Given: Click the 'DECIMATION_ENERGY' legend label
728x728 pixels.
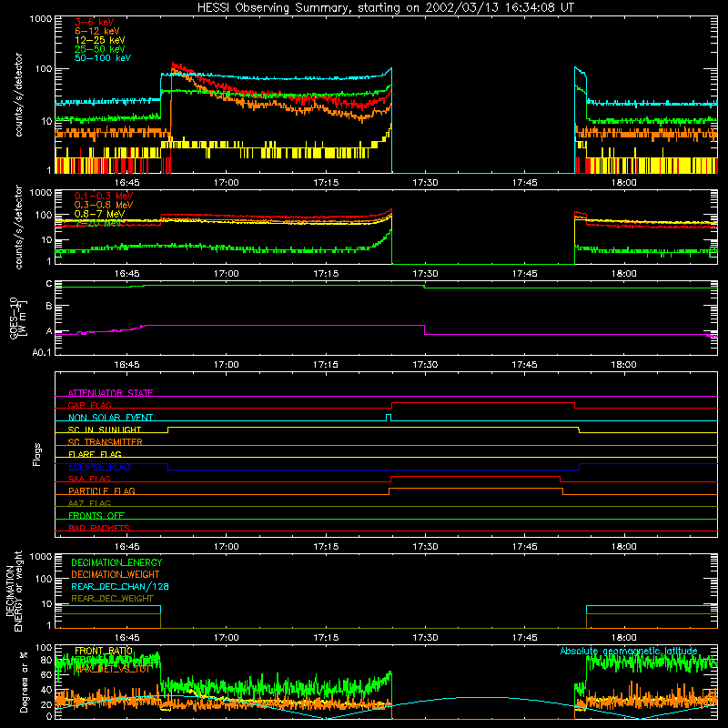Looking at the screenshot, I should (116, 562).
